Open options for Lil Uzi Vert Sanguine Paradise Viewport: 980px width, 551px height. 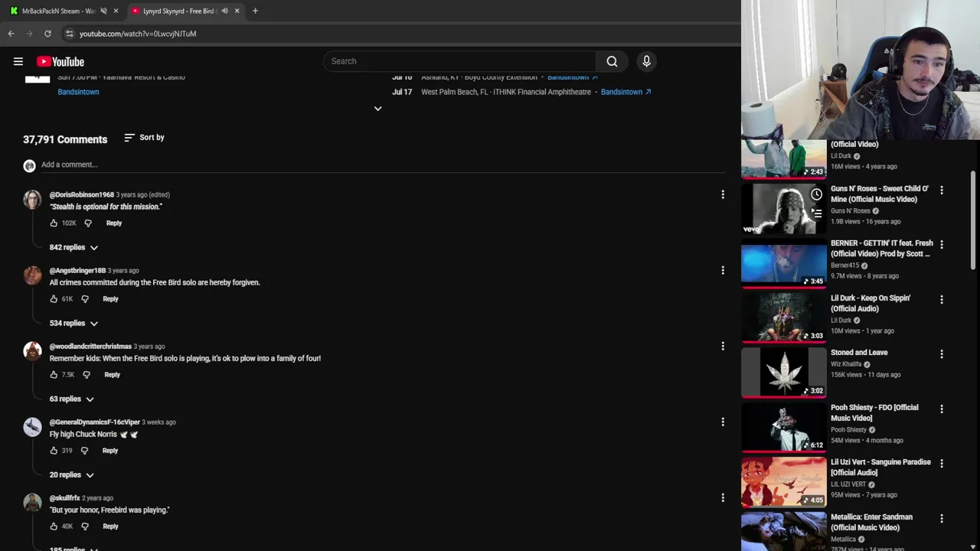point(942,463)
